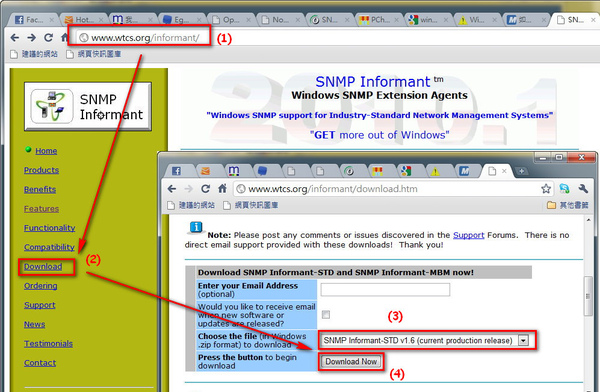
Task: Close the Fac... tab in rear window
Action: pyautogui.click(x=52, y=20)
